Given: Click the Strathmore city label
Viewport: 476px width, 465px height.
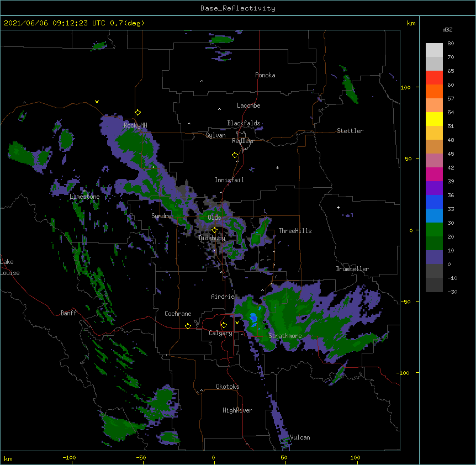Looking at the screenshot, I should 285,336.
